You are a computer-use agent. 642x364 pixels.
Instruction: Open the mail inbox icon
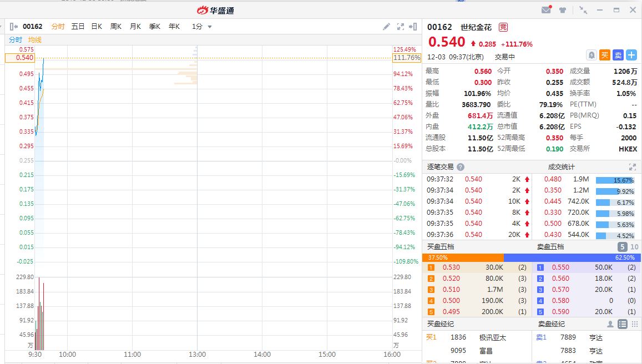click(547, 10)
